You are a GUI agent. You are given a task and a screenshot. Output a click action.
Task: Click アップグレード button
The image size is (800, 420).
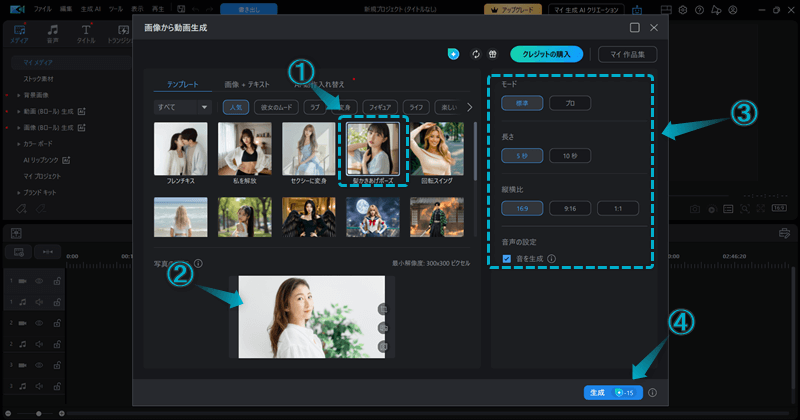tap(513, 10)
